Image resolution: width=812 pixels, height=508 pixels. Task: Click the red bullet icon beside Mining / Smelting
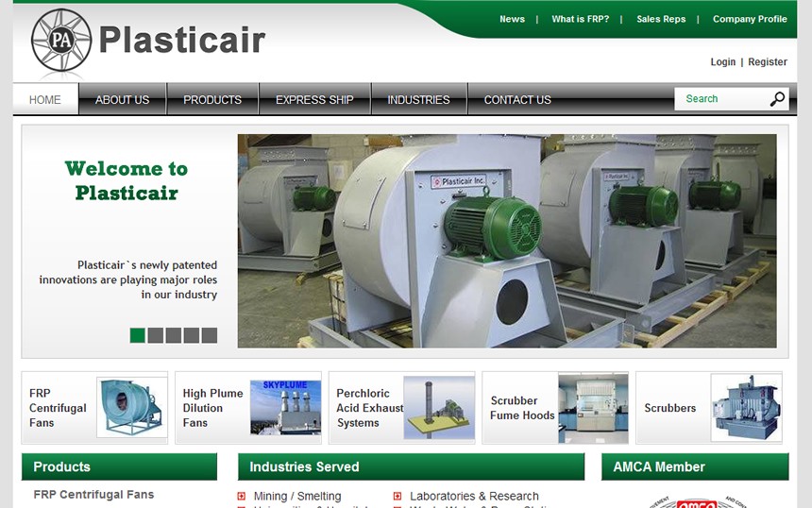(242, 496)
